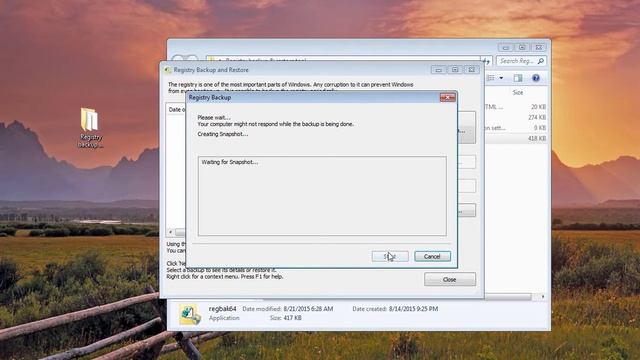The width and height of the screenshot is (640, 360).
Task: Close the Explorer window
Action: pyautogui.click(x=539, y=47)
